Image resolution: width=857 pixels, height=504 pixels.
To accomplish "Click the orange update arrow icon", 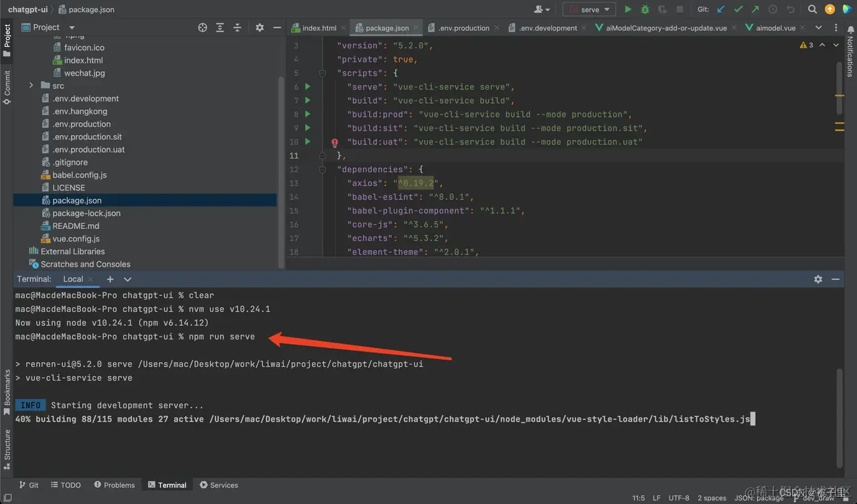I will [x=830, y=9].
